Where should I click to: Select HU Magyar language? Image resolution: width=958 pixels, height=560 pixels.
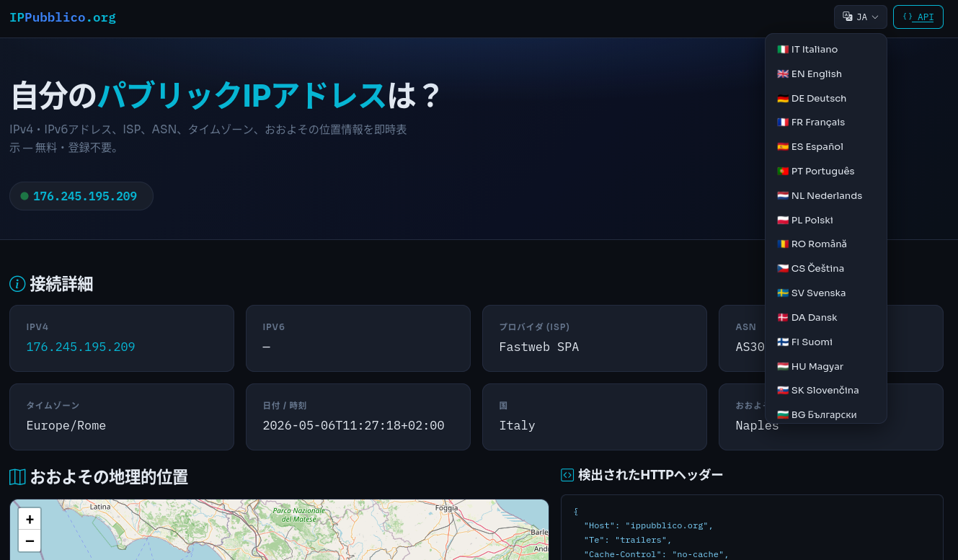[826, 366]
